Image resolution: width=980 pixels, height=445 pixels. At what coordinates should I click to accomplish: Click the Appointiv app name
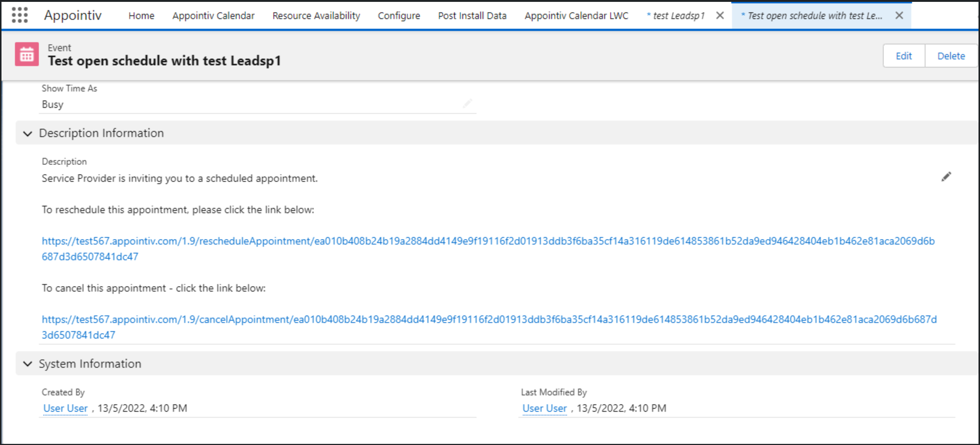coord(73,15)
